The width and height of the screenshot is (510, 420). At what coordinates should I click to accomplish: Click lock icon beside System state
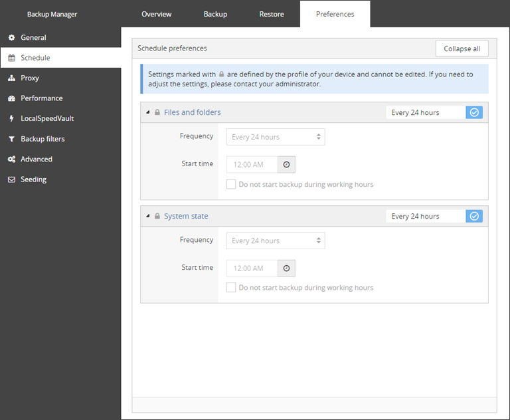(157, 216)
